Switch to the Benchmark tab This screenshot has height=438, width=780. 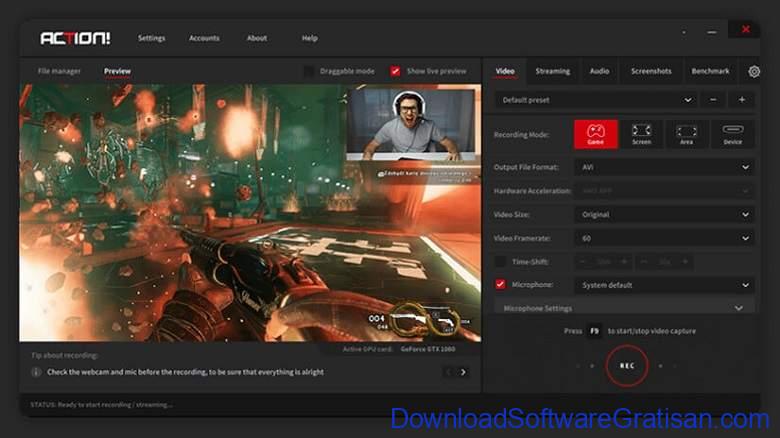click(710, 71)
